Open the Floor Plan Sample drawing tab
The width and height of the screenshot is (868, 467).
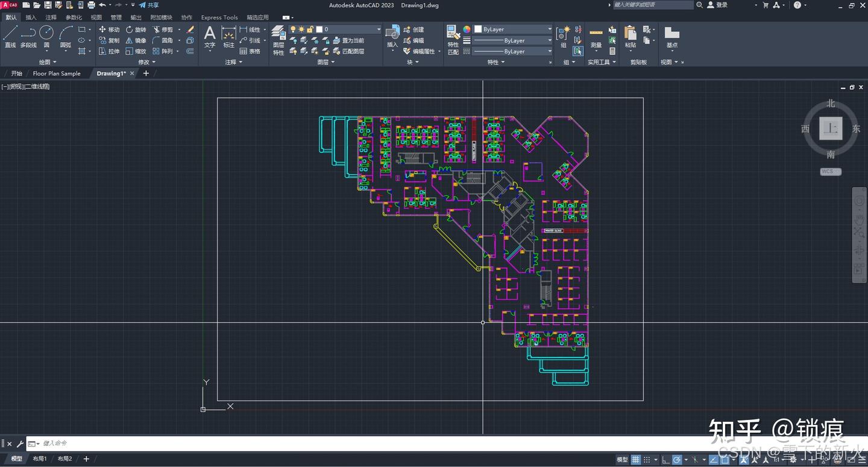(57, 73)
